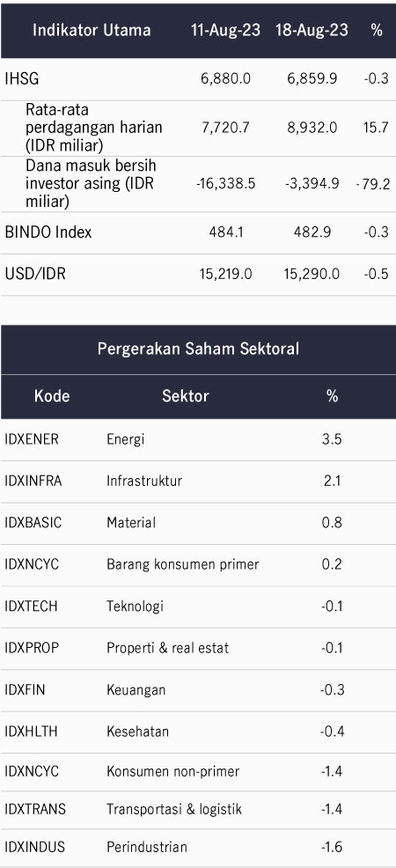Select the 18-Aug-23 column header
The width and height of the screenshot is (396, 868).
pyautogui.click(x=312, y=31)
